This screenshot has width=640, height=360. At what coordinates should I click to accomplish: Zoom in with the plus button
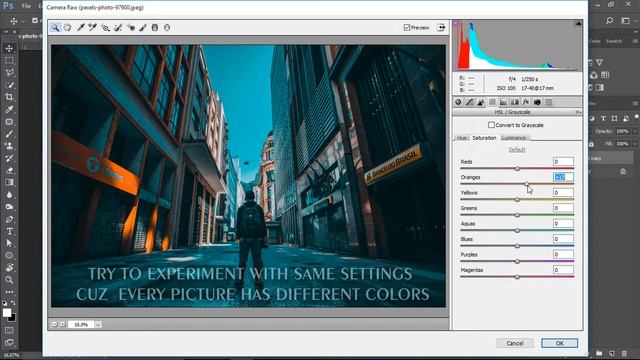[x=63, y=324]
